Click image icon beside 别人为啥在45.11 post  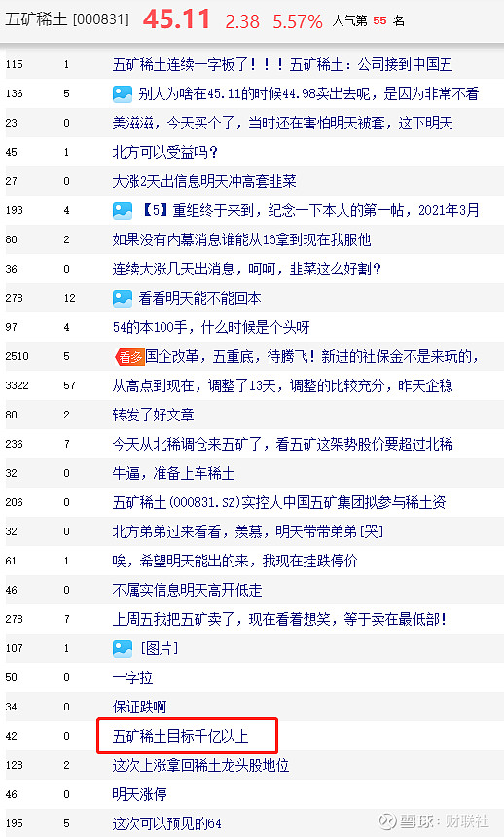click(x=123, y=94)
